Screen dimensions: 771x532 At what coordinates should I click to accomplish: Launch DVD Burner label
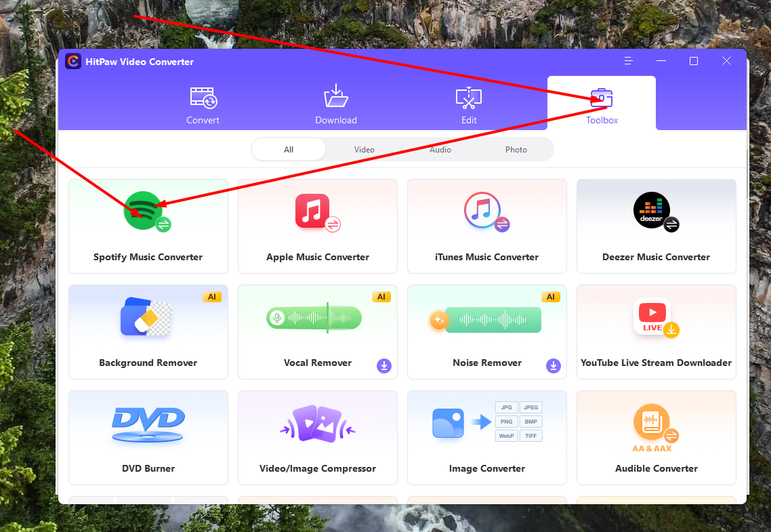pyautogui.click(x=148, y=468)
